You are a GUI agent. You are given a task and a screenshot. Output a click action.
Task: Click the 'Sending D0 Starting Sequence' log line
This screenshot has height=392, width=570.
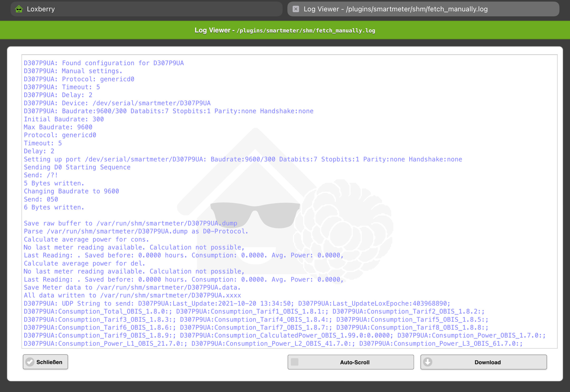coord(77,167)
